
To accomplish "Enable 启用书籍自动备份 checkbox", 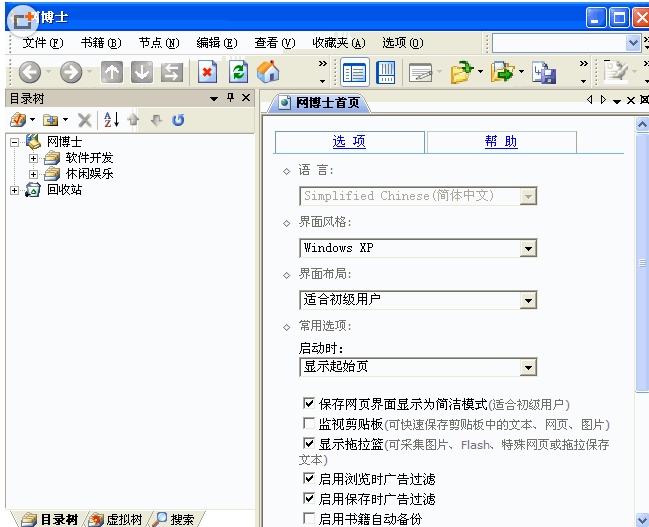I will click(309, 518).
